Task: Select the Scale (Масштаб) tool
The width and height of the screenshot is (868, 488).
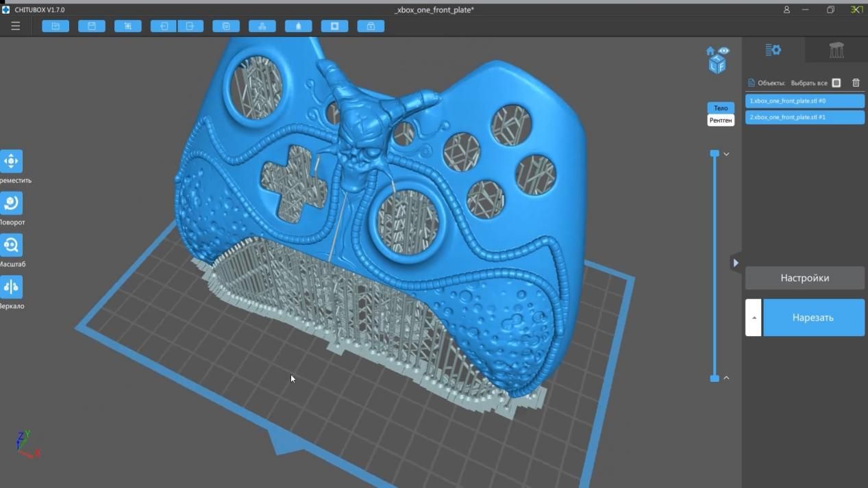Action: pyautogui.click(x=11, y=245)
